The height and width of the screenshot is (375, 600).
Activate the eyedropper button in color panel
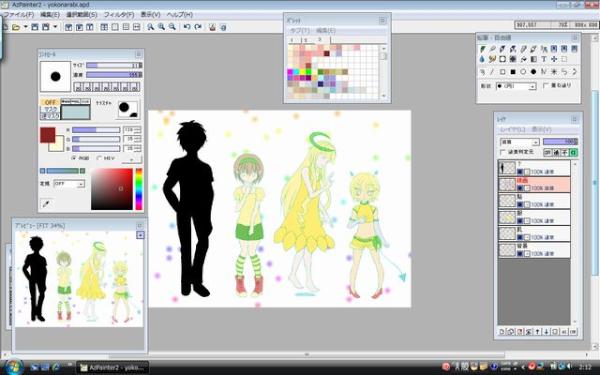click(x=46, y=204)
